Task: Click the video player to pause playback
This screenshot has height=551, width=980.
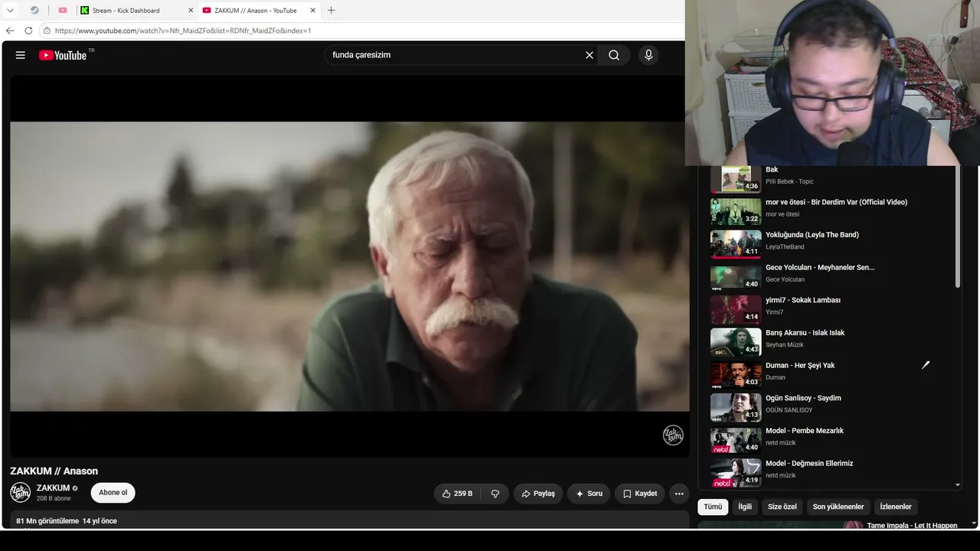Action: pos(349,266)
